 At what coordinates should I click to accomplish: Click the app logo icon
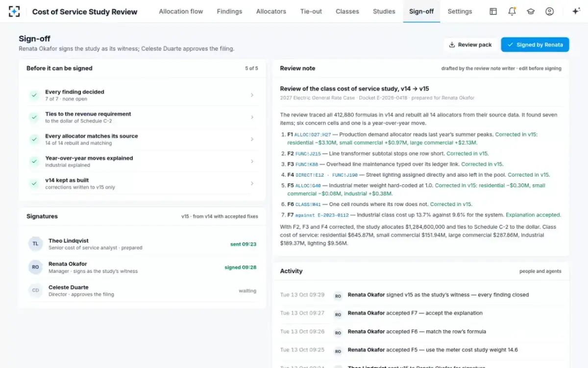pos(14,11)
